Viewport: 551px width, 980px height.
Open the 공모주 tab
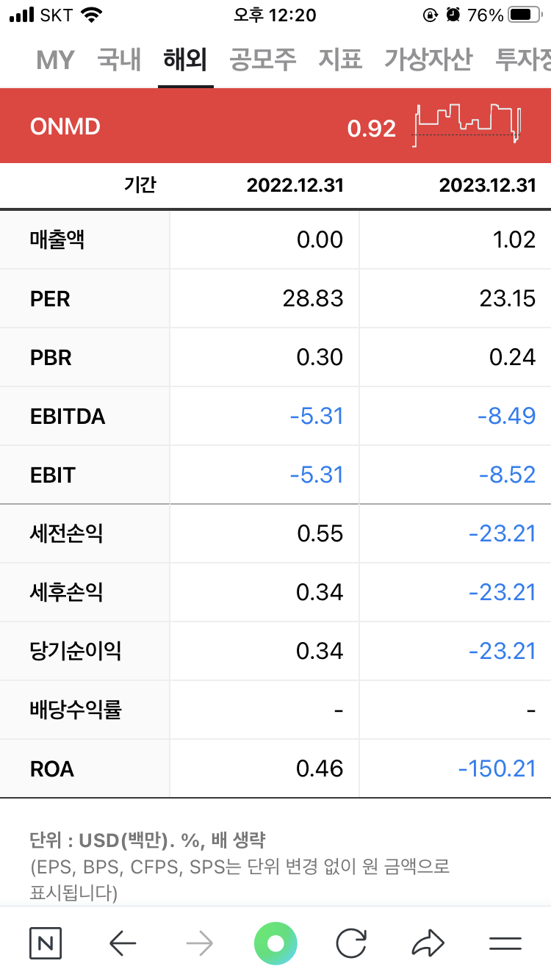tap(262, 60)
